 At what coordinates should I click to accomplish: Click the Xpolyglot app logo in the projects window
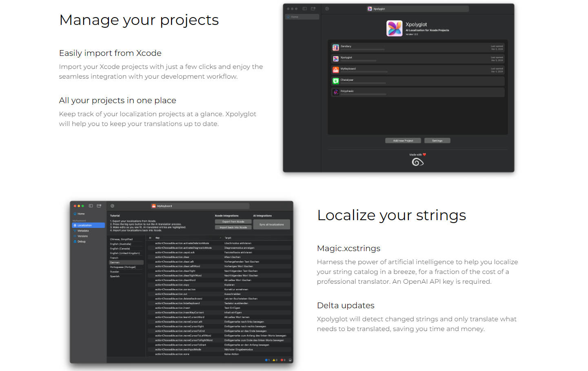394,29
